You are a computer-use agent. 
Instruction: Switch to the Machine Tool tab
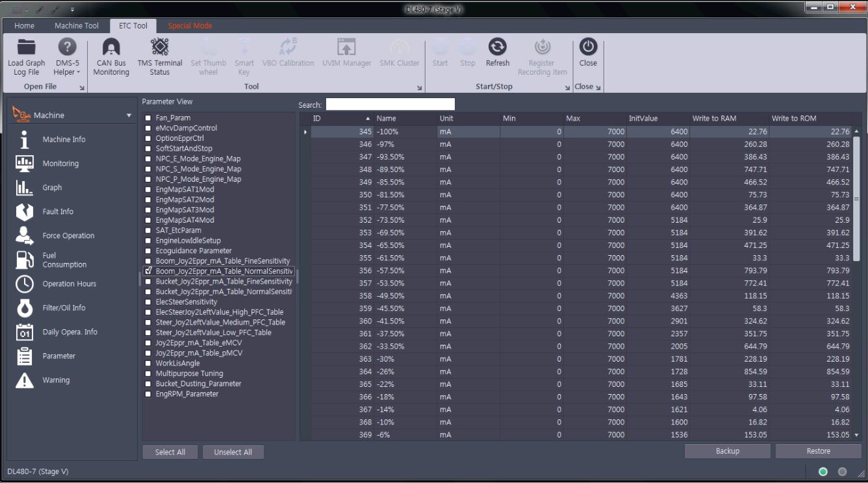click(x=77, y=26)
